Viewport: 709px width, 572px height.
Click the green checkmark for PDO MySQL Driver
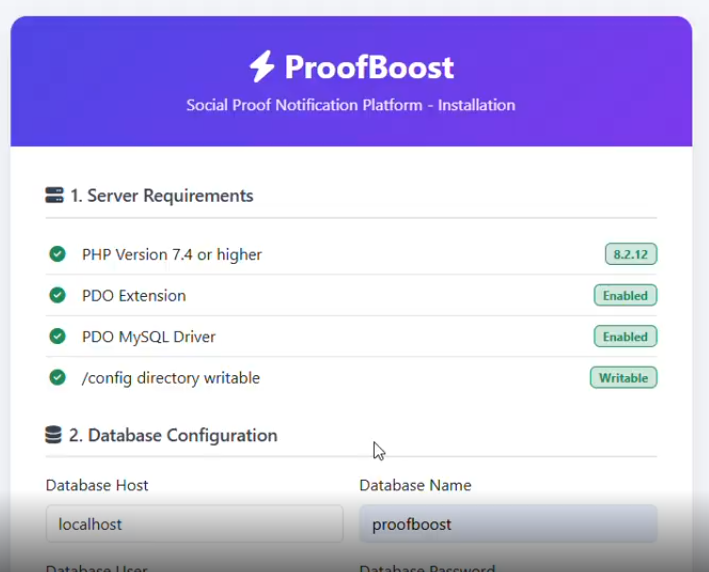[57, 336]
